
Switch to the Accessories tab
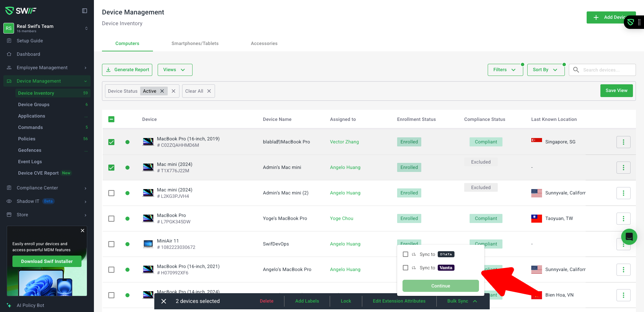264,43
